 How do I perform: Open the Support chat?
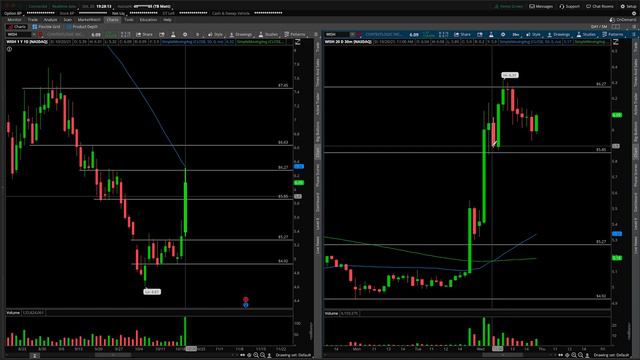(x=569, y=7)
